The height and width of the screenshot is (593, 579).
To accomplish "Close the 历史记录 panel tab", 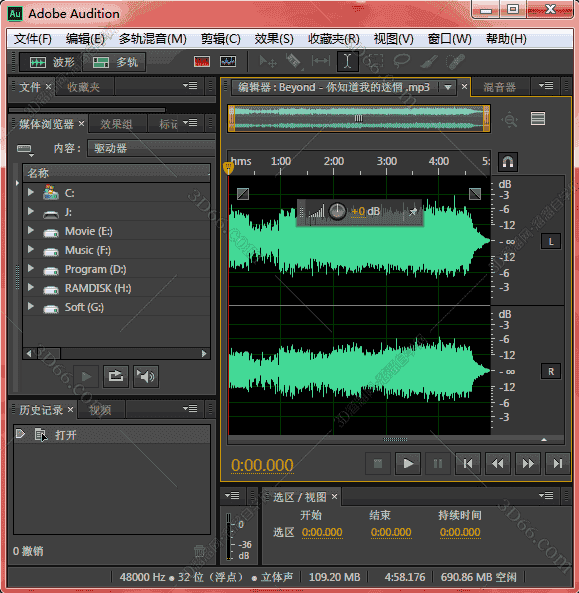I will 70,410.
